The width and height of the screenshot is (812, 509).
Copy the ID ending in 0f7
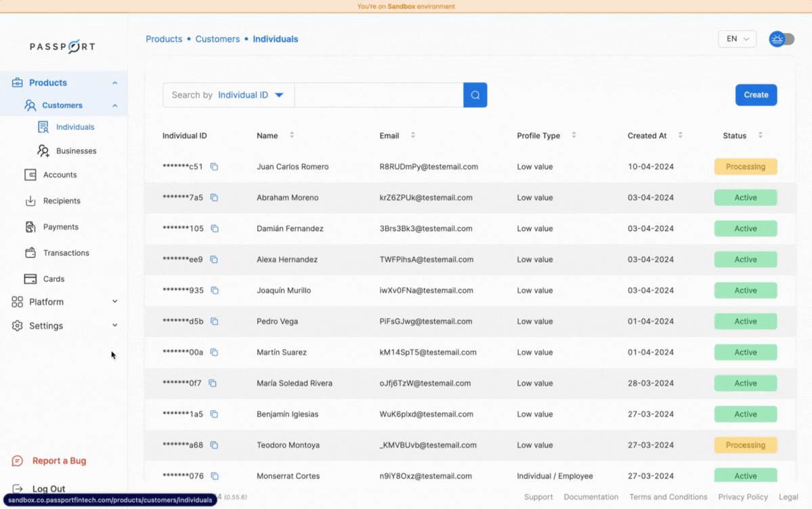[x=213, y=383]
